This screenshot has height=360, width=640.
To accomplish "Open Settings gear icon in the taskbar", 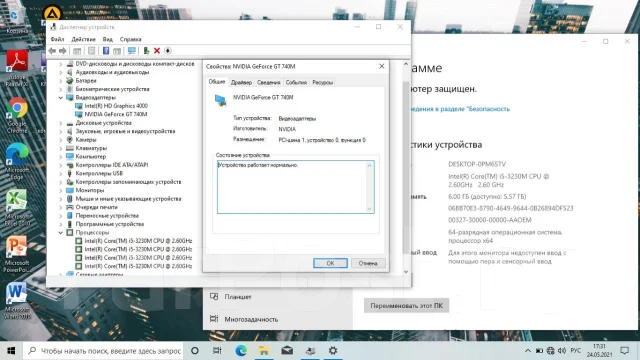I will 333,351.
